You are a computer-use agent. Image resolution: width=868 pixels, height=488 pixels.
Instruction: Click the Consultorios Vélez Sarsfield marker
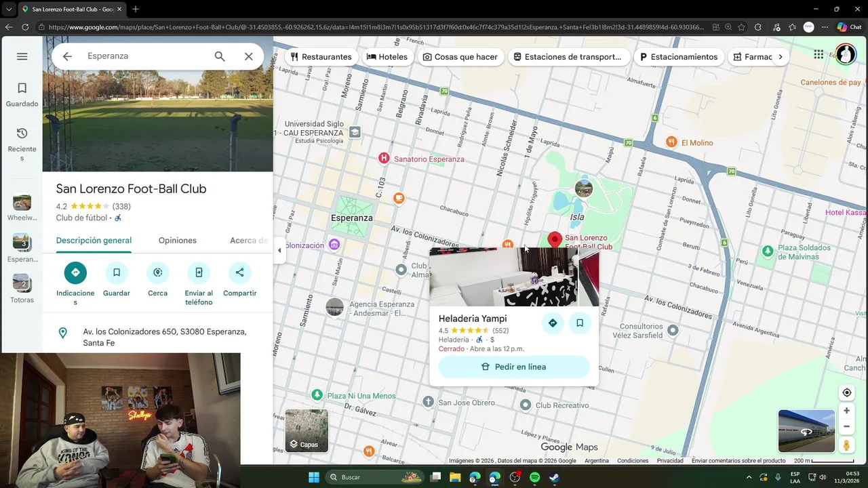click(x=673, y=330)
